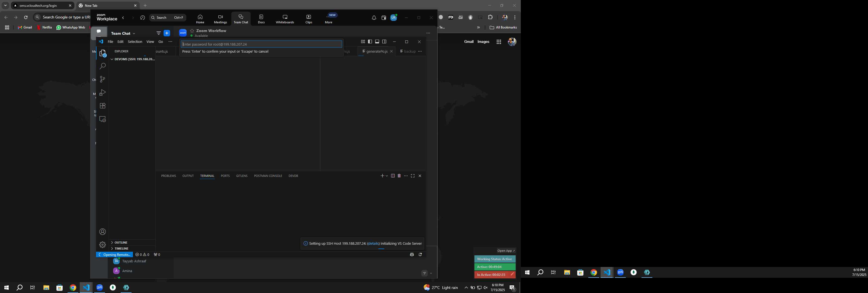
Task: Open the Edit menu in VS Code
Action: [x=120, y=42]
